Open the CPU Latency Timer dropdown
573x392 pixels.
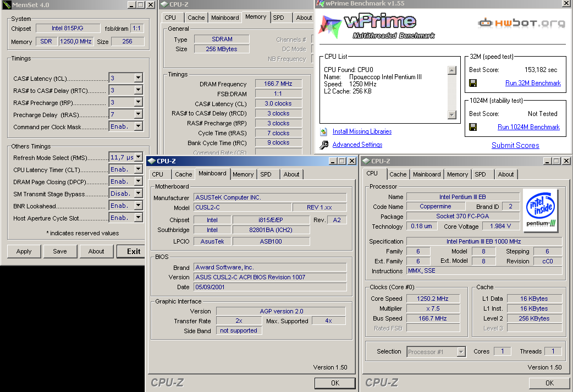pyautogui.click(x=138, y=169)
